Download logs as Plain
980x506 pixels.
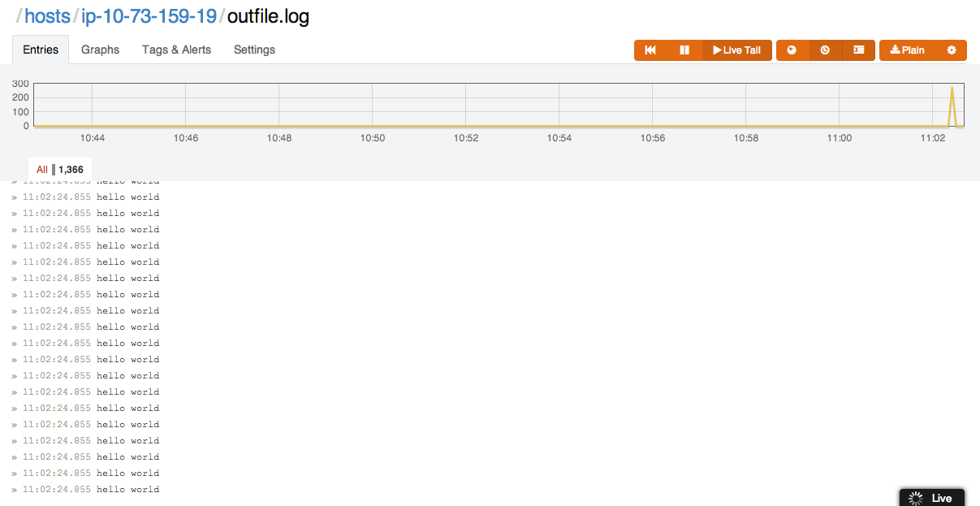coord(908,50)
